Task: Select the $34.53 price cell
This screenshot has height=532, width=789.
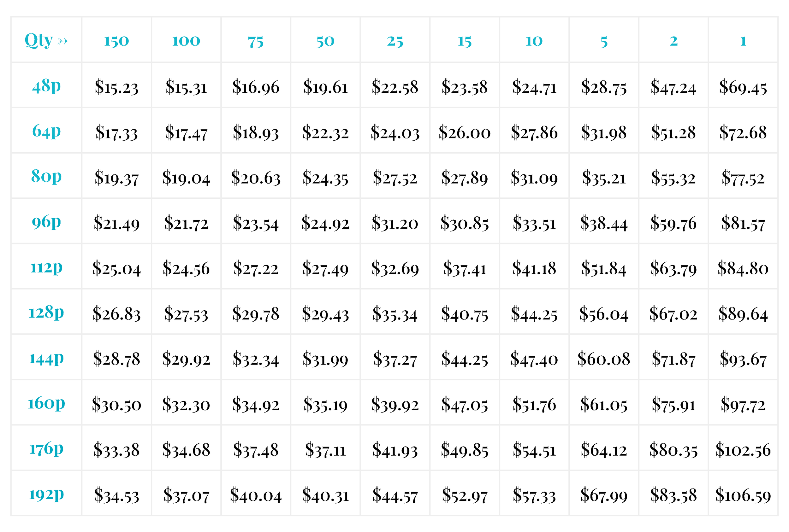Action: (x=116, y=493)
